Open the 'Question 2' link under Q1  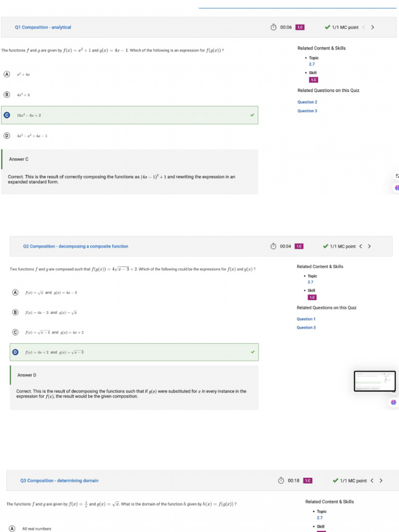307,102
